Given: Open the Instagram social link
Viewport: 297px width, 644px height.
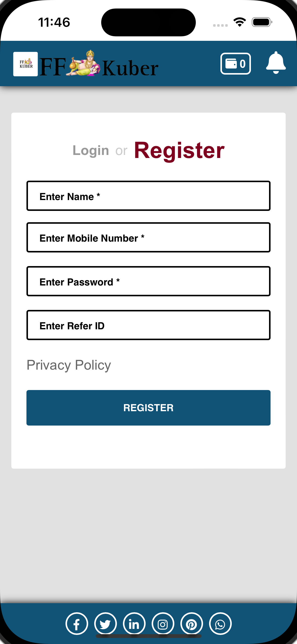Looking at the screenshot, I should coord(163,624).
